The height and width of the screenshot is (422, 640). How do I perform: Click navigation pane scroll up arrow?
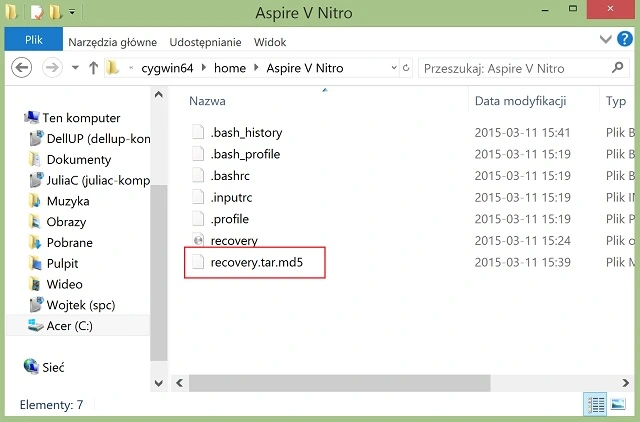(x=159, y=95)
